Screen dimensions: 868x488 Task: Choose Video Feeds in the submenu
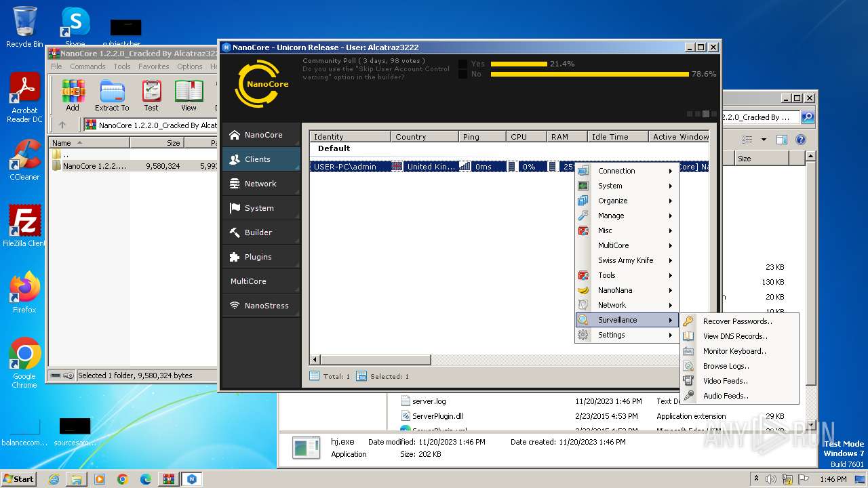(x=739, y=381)
